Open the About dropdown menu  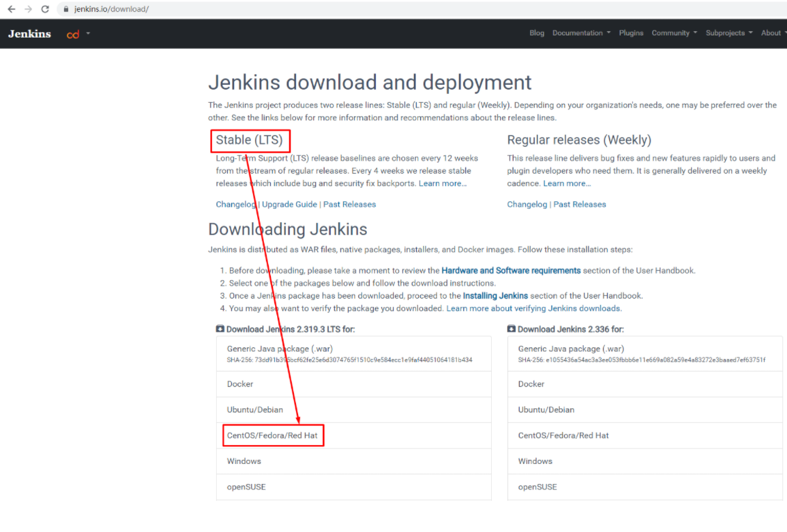tap(773, 33)
